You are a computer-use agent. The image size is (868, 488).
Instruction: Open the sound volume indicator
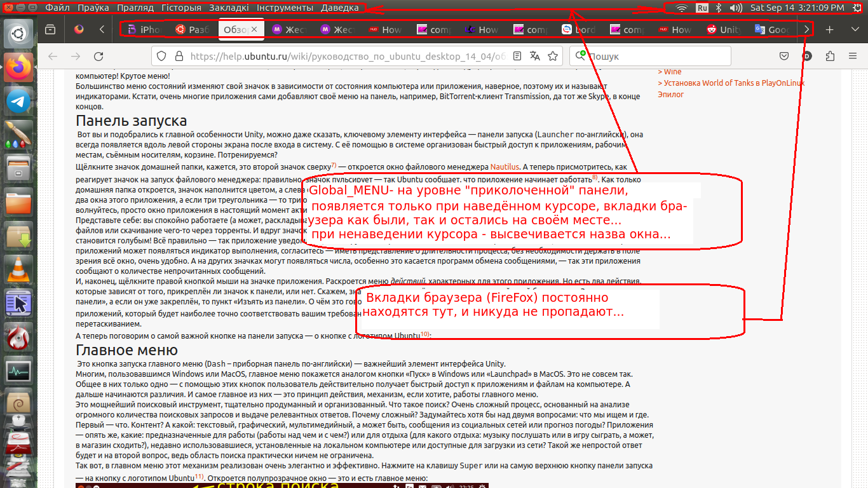(736, 8)
